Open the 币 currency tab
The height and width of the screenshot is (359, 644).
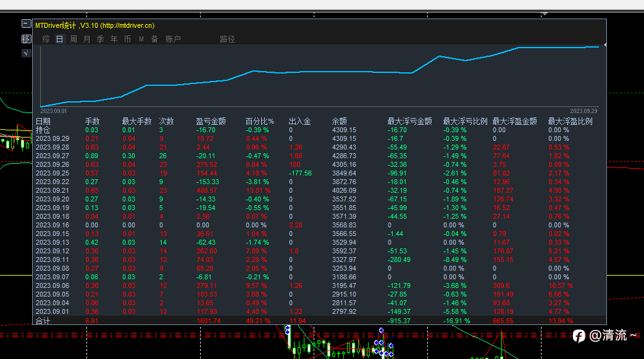[127, 40]
